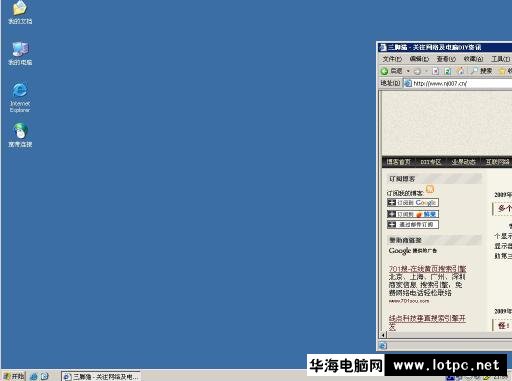The width and height of the screenshot is (512, 381).
Task: Open the Back history dropdown arrow
Action: click(x=408, y=71)
